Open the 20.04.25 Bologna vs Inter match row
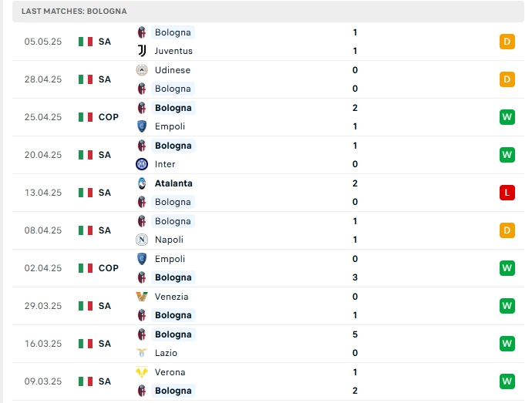532x403 pixels. [x=268, y=155]
